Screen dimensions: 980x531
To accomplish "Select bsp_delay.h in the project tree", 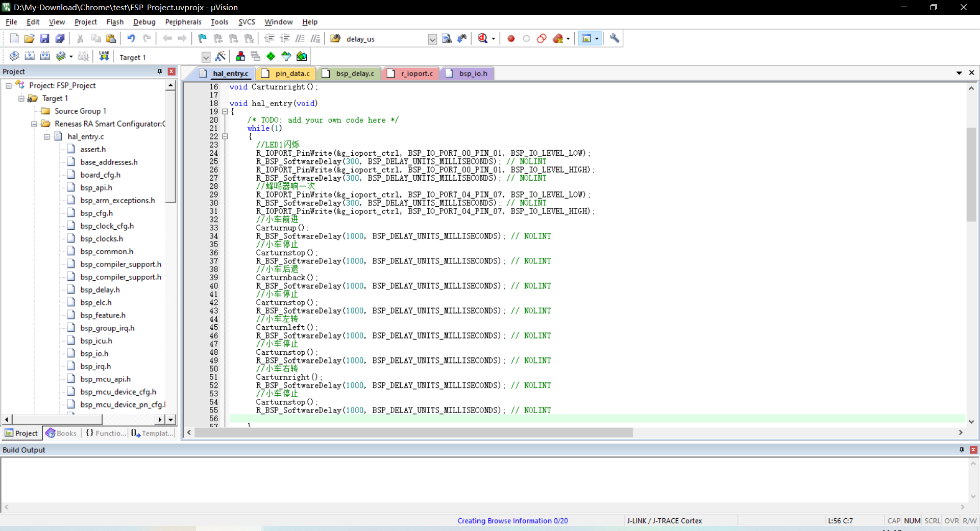I will pos(100,290).
